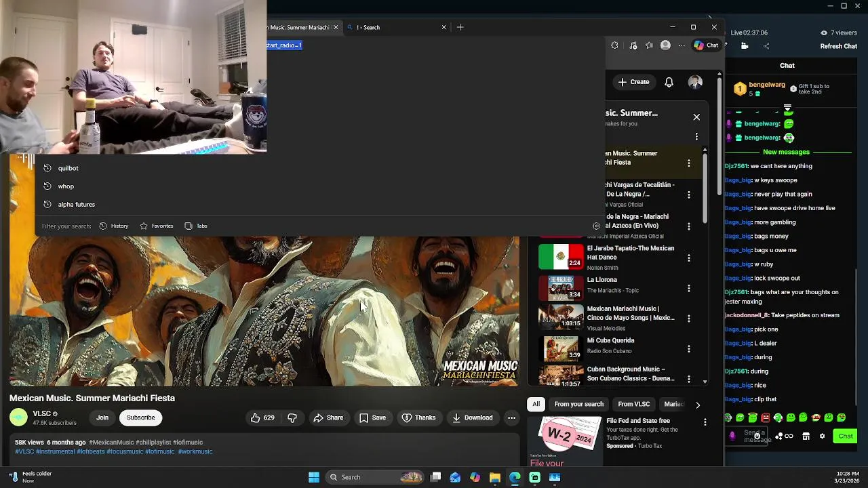868x488 pixels.
Task: Click the stream camera icon
Action: click(x=745, y=46)
